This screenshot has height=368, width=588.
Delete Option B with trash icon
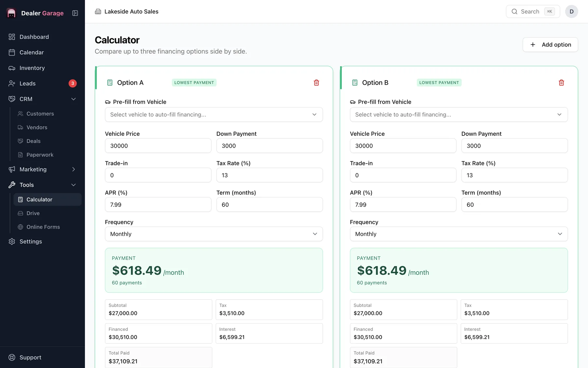coord(561,83)
